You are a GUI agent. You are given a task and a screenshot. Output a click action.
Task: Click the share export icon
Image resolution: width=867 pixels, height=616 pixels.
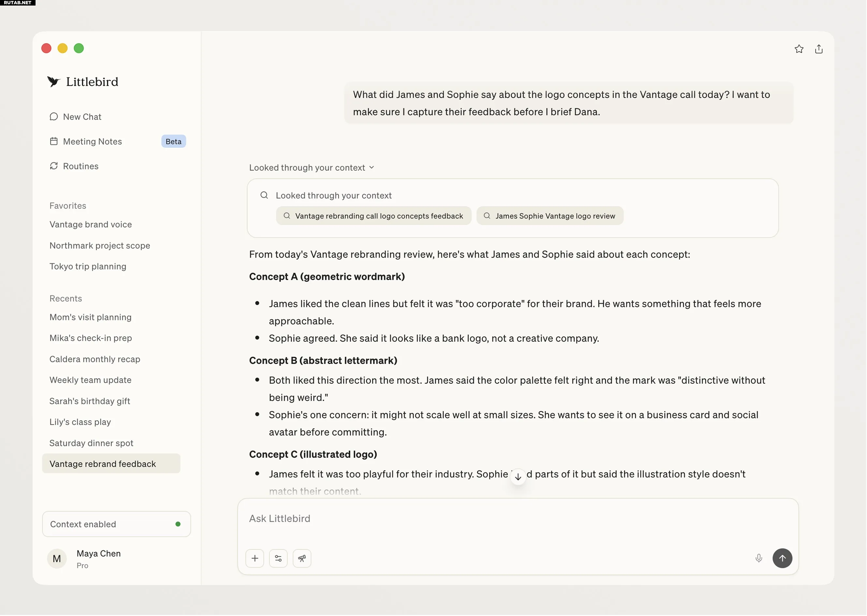(x=819, y=49)
